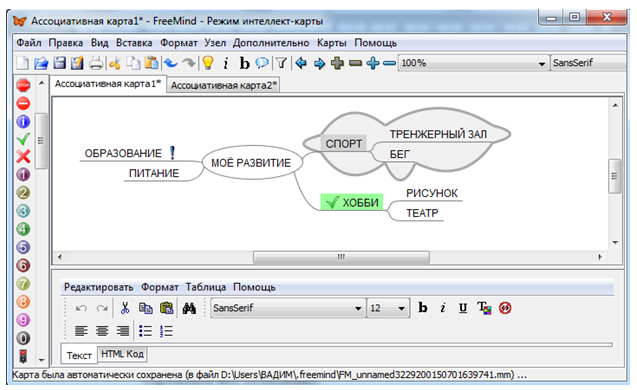Open the Узел menu
The width and height of the screenshot is (637, 390).
(x=215, y=43)
